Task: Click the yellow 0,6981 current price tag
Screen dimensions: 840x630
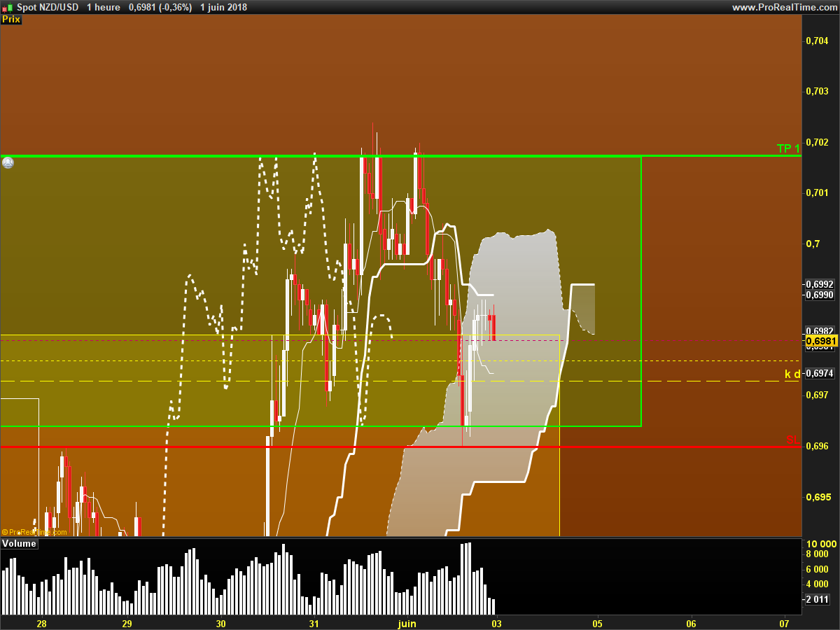Action: 820,342
